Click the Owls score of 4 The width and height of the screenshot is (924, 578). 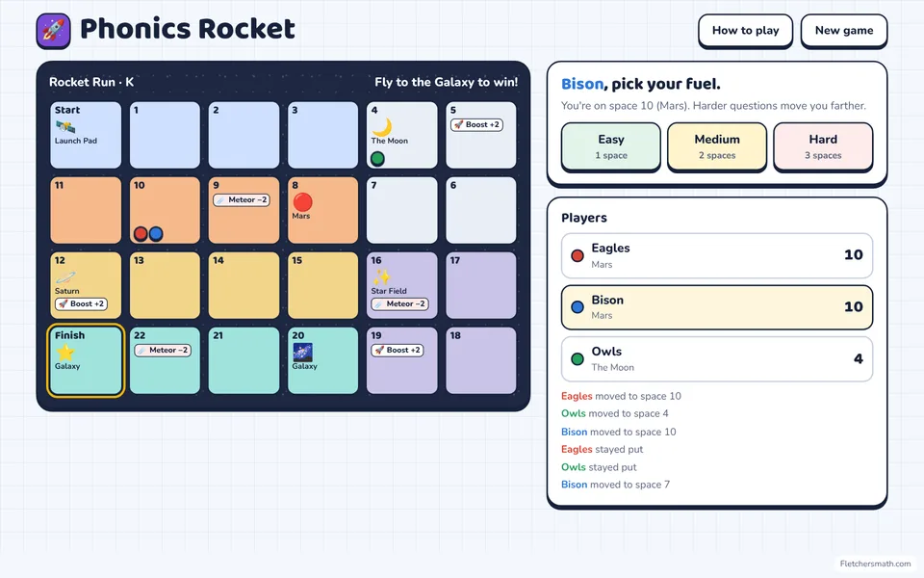tap(858, 358)
